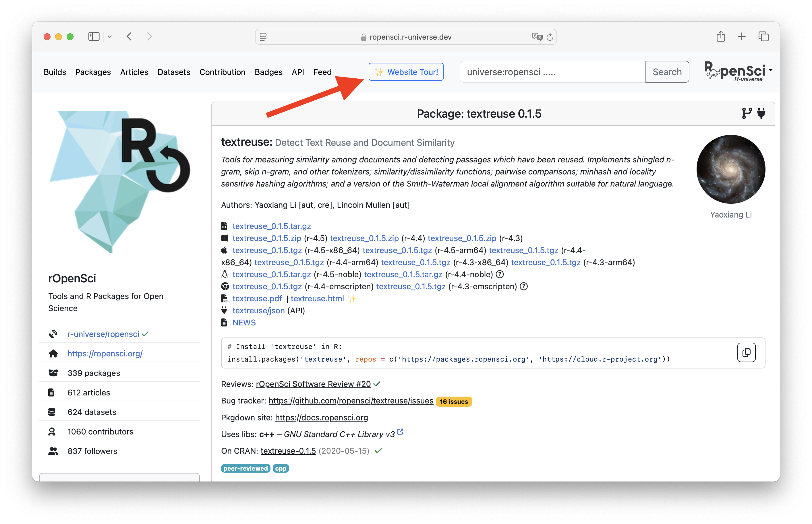The image size is (812, 524).
Task: Download the r-4.3-arm64 macOS textreuse tgz
Action: pos(546,262)
